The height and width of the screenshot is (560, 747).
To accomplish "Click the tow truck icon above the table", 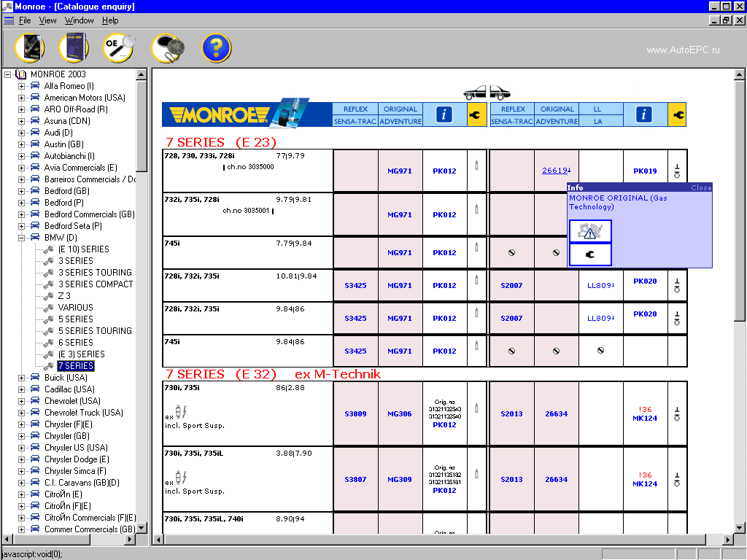I will click(x=487, y=93).
